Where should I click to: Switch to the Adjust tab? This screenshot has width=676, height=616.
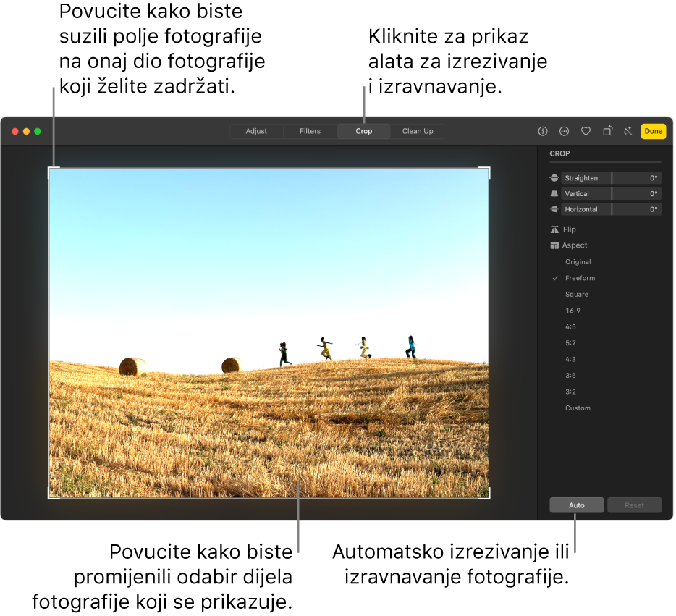pyautogui.click(x=256, y=131)
